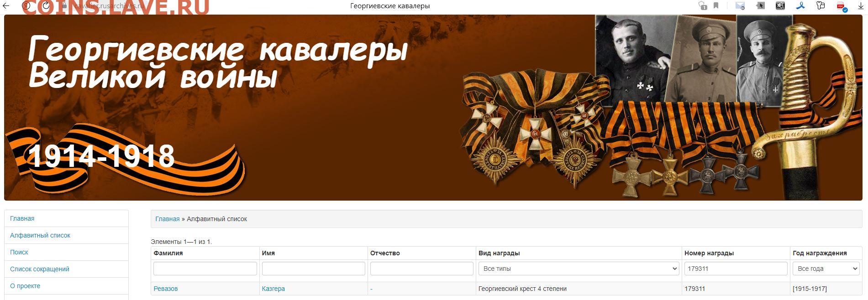Focus the Фамилия filter input field
Image resolution: width=868 pixels, height=300 pixels.
(205, 269)
